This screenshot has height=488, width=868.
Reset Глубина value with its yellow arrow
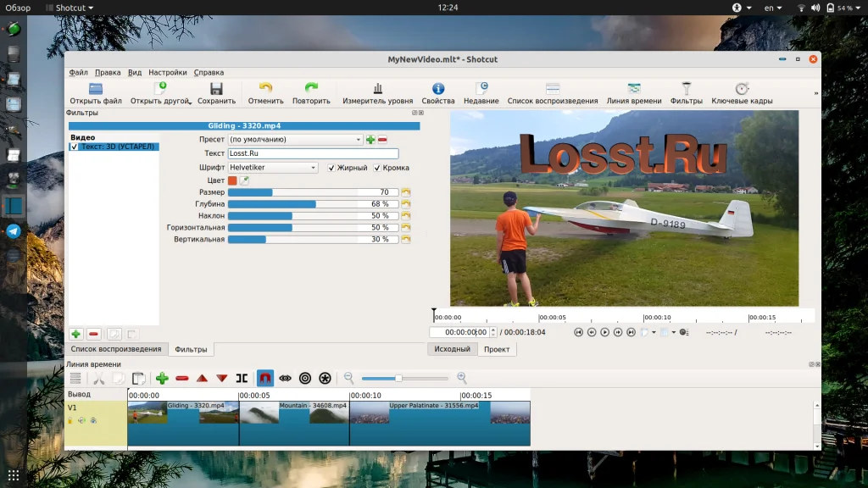[406, 204]
